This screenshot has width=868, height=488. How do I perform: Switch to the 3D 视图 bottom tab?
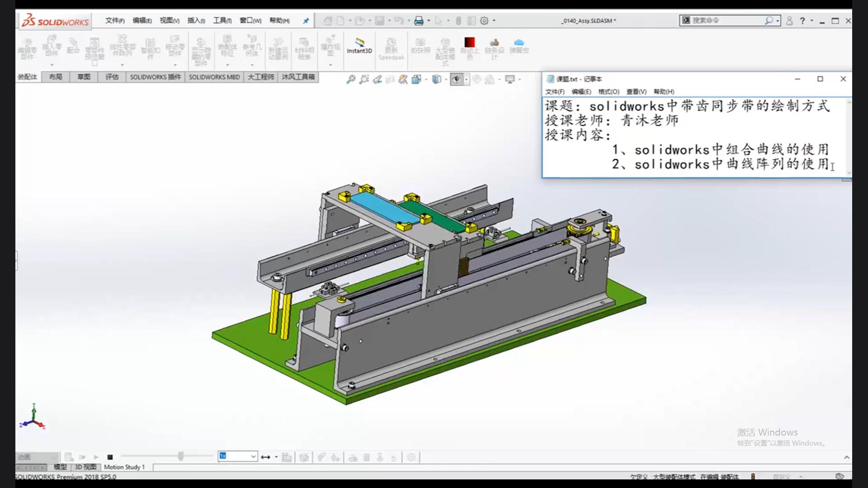point(85,467)
